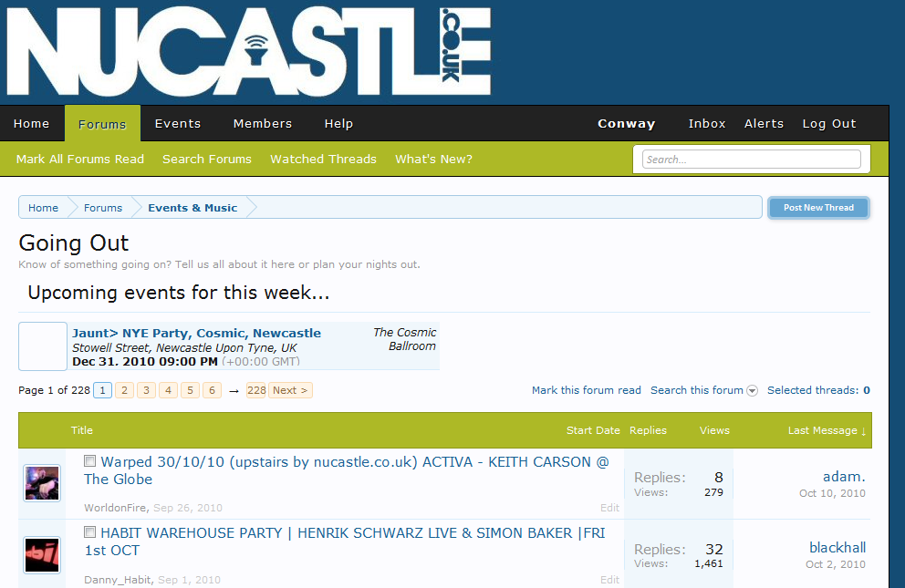Switch to the Events tab

(178, 124)
